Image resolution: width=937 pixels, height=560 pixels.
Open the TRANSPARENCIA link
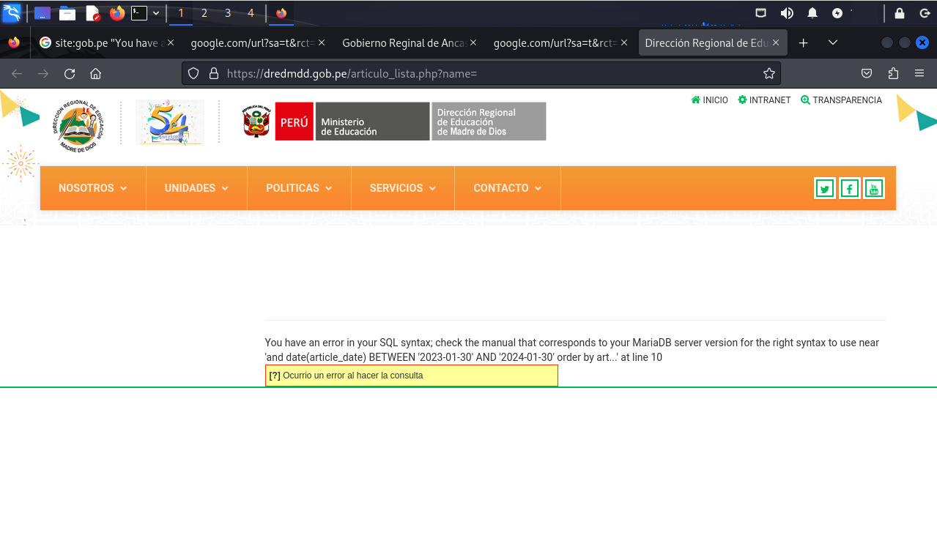(x=841, y=100)
